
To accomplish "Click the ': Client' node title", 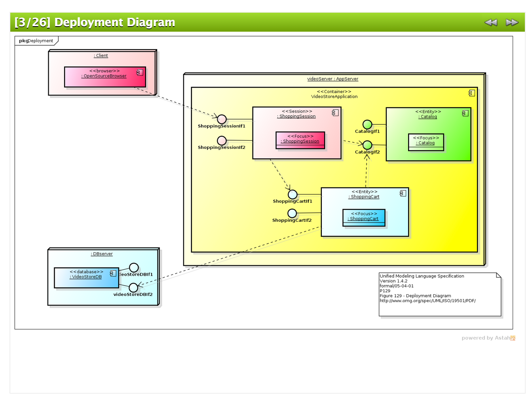I will (x=101, y=55).
